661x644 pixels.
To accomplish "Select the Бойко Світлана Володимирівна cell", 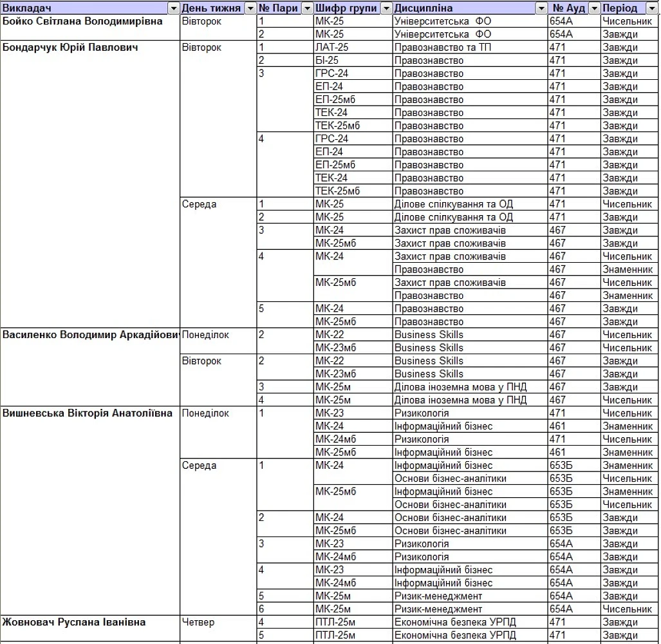I will (x=82, y=21).
